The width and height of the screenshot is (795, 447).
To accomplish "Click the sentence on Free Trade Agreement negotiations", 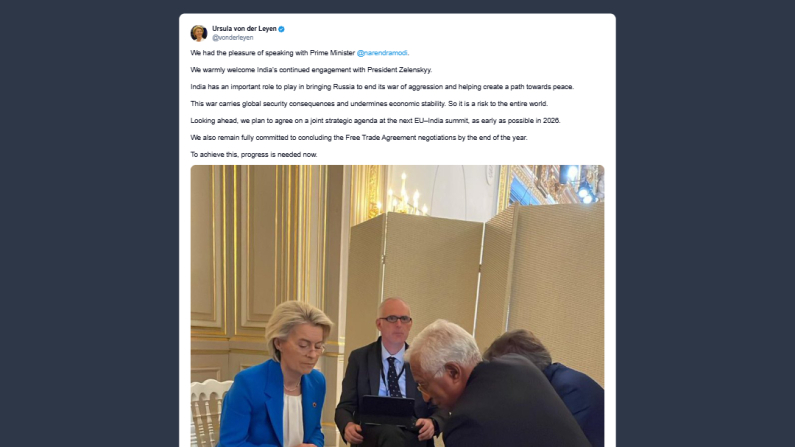I will pos(359,138).
